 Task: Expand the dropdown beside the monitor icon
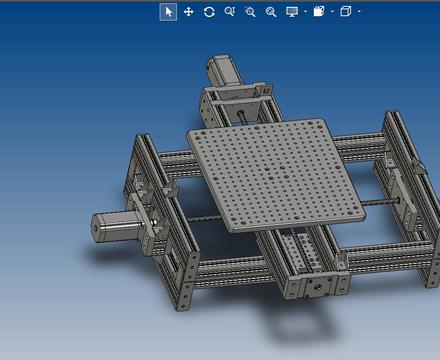point(306,12)
